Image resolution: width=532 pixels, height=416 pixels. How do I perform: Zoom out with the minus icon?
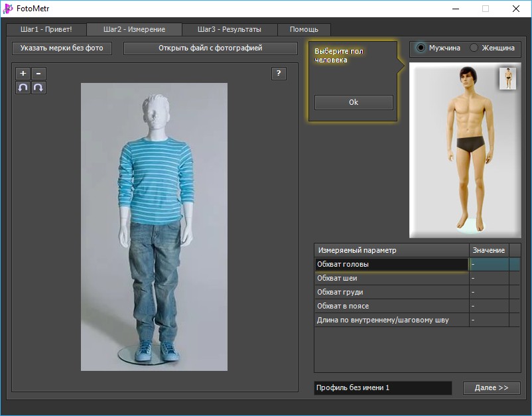point(38,73)
